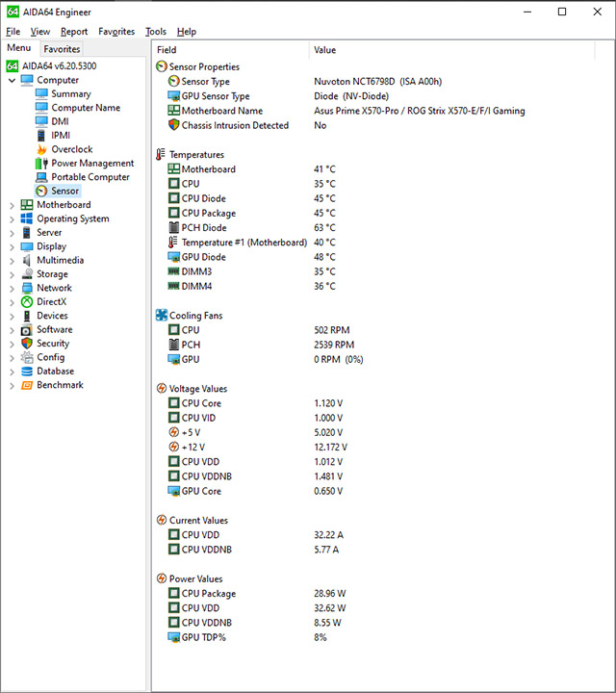The width and height of the screenshot is (616, 693).
Task: Click the Temperatures thermometer icon
Action: (x=161, y=154)
